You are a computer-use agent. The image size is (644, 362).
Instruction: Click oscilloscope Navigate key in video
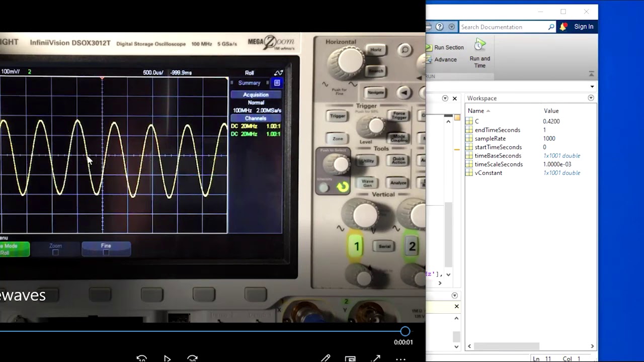(375, 93)
